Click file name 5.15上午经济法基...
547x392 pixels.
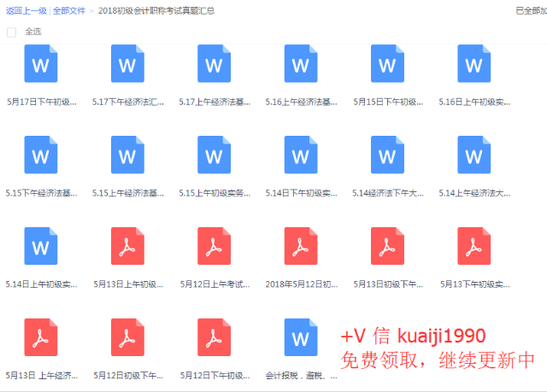click(x=128, y=193)
